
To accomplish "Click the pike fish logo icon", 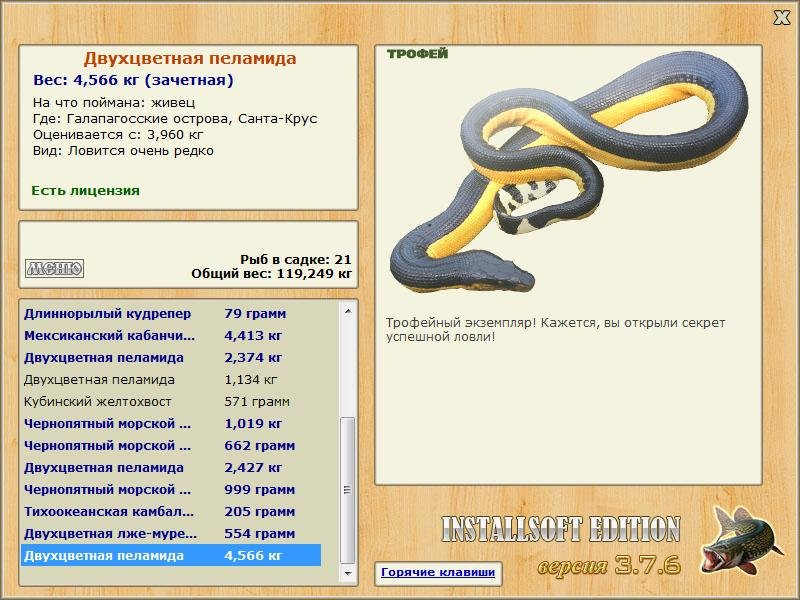I will pos(742,541).
